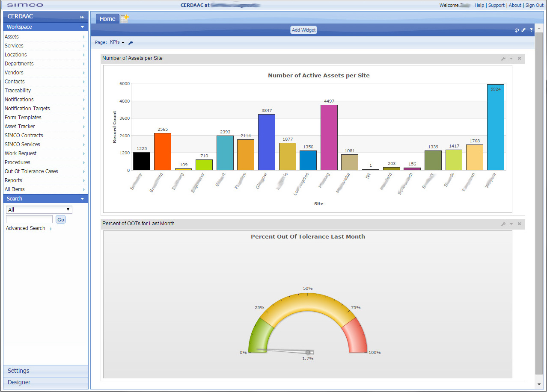Click the black 1225 bar
Screen dimensions: 547x392
pyautogui.click(x=142, y=161)
